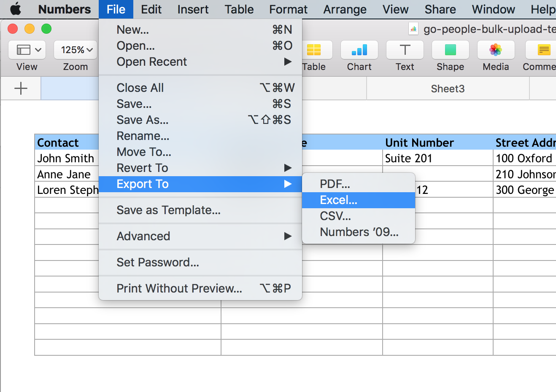Click the document file icon in title

pyautogui.click(x=413, y=29)
